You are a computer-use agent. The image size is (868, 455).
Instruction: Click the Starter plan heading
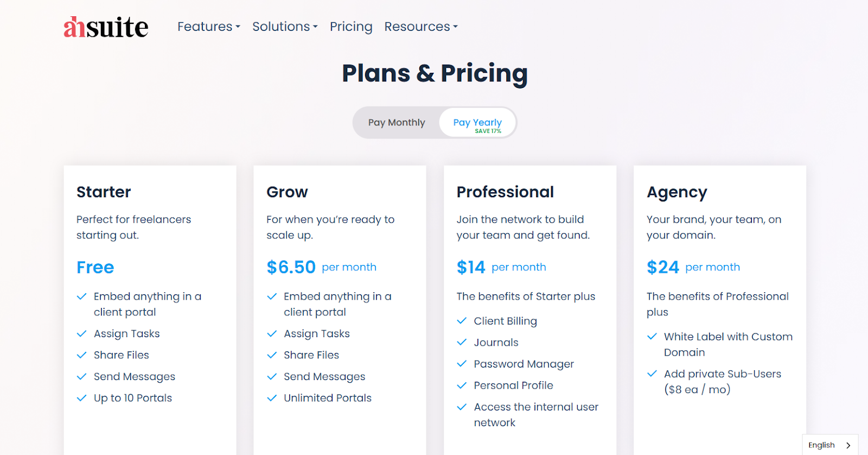click(x=104, y=192)
